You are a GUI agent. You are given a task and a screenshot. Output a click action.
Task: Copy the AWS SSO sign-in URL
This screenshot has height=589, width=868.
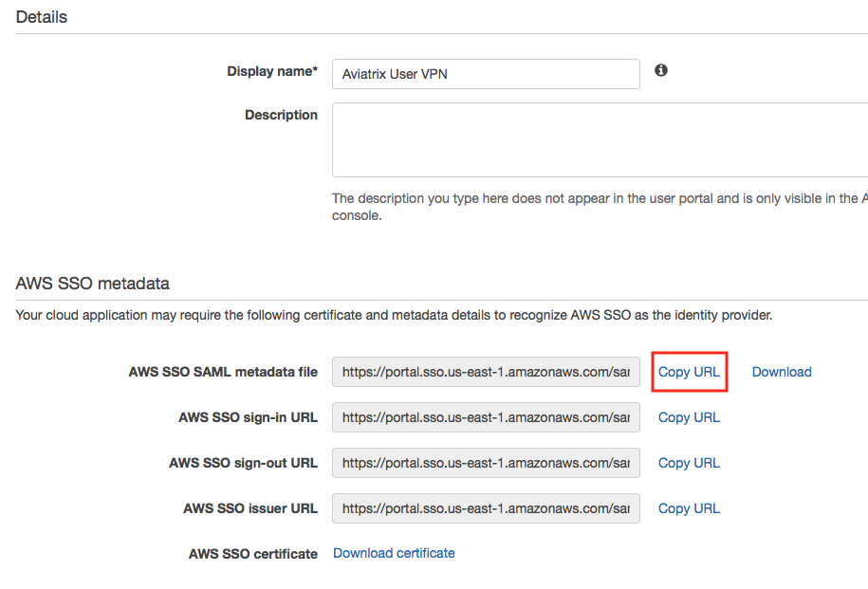click(689, 417)
